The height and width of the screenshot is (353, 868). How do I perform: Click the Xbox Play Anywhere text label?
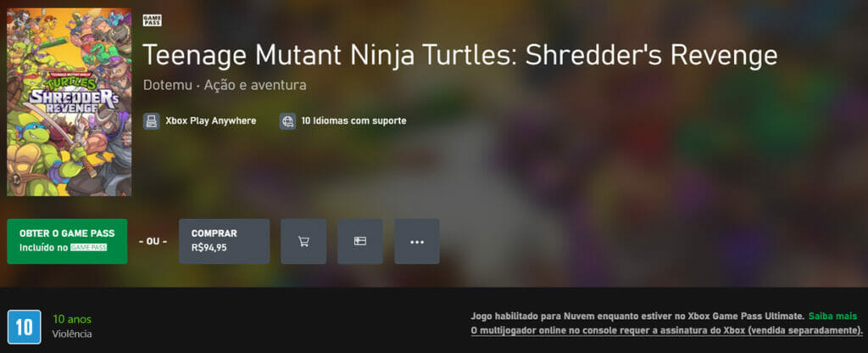click(x=211, y=121)
